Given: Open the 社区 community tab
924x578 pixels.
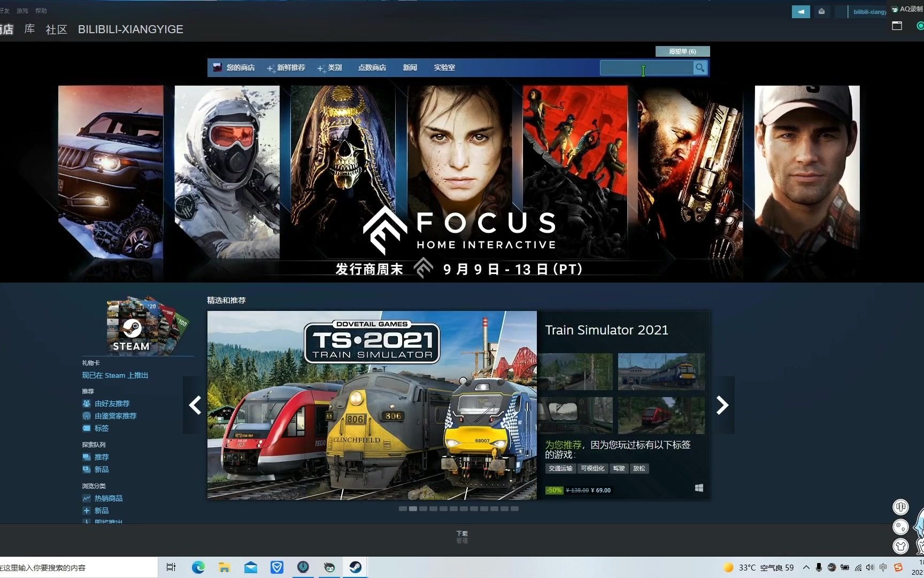Looking at the screenshot, I should (56, 29).
